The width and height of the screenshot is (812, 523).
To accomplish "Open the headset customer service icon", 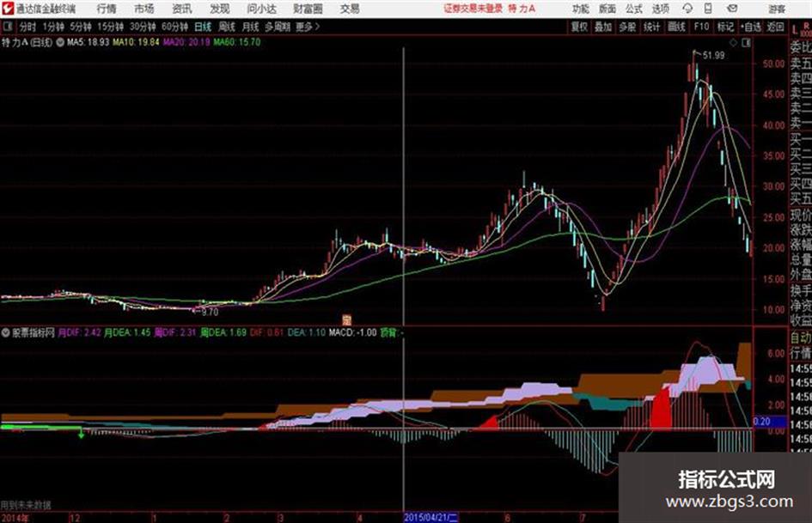I will click(687, 9).
